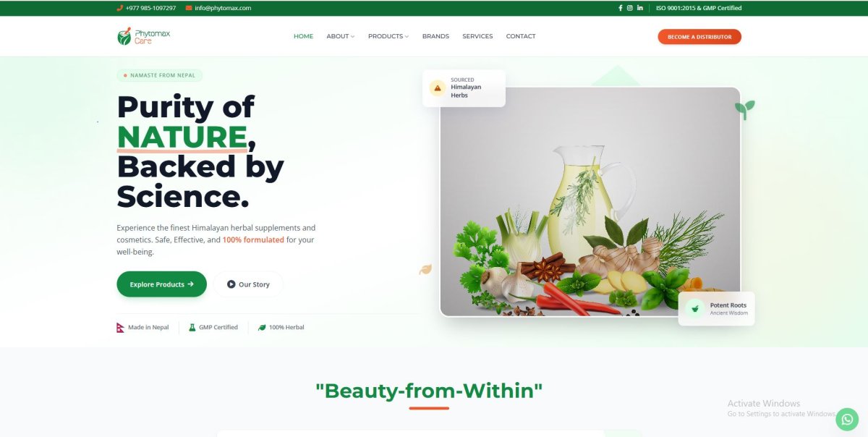
Task: Click the info@phytomax.com email link
Action: [x=223, y=8]
